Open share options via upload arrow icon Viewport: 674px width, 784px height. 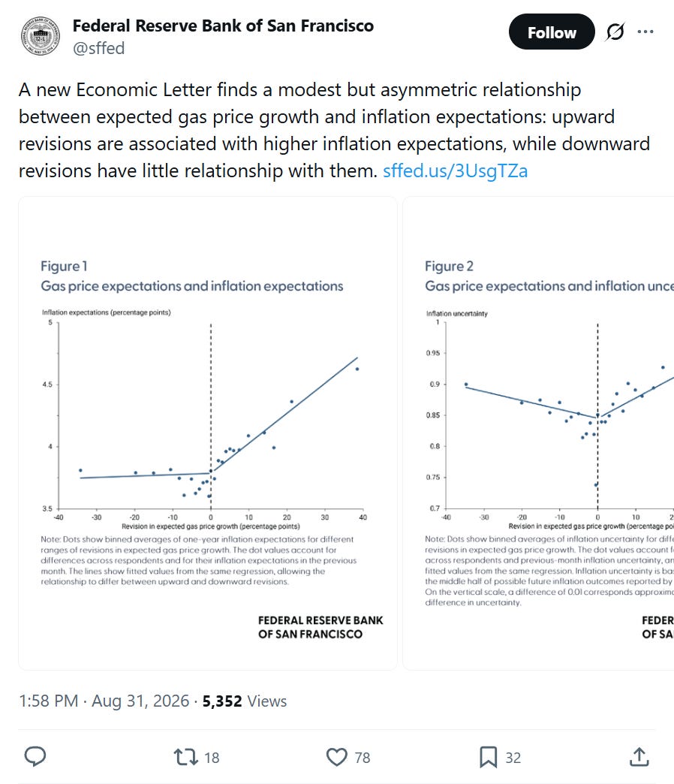639,756
